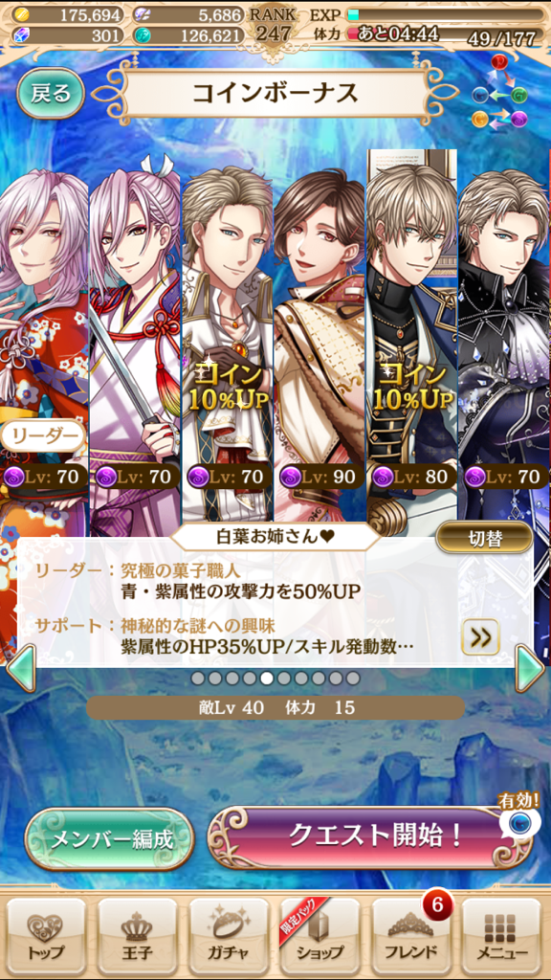This screenshot has width=551, height=980.
Task: Go to previous team with left arrow
Action: tap(21, 668)
